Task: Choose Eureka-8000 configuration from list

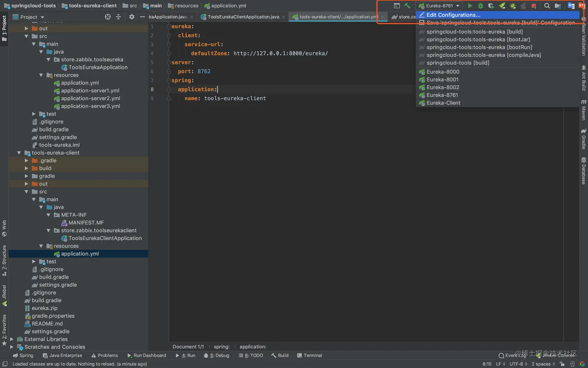Action: (497, 72)
